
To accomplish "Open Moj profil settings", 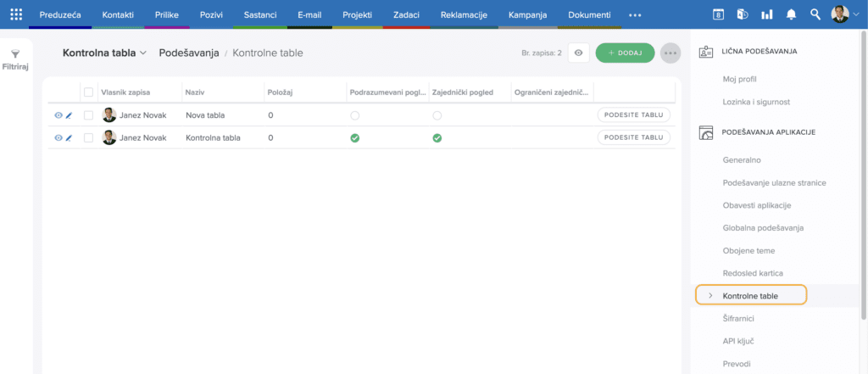I will pos(739,79).
